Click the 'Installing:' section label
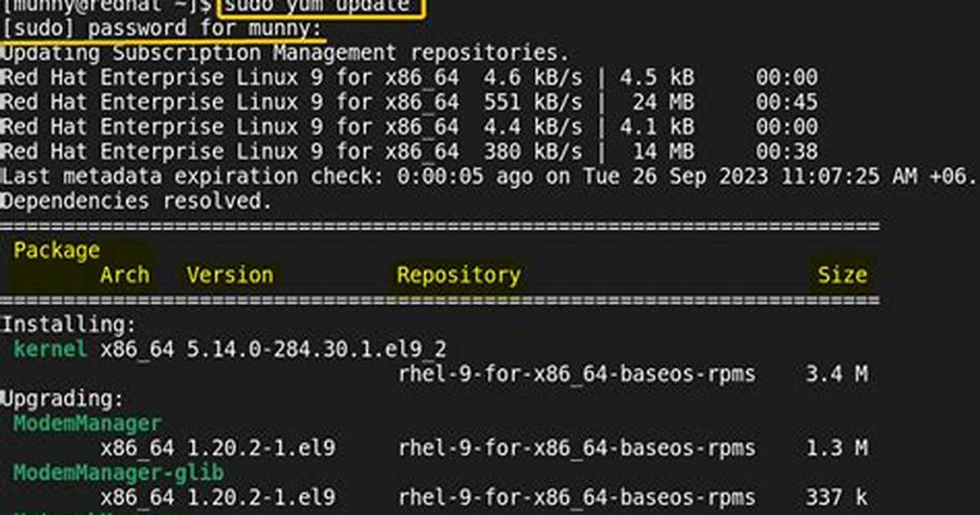This screenshot has width=980, height=515. (69, 325)
